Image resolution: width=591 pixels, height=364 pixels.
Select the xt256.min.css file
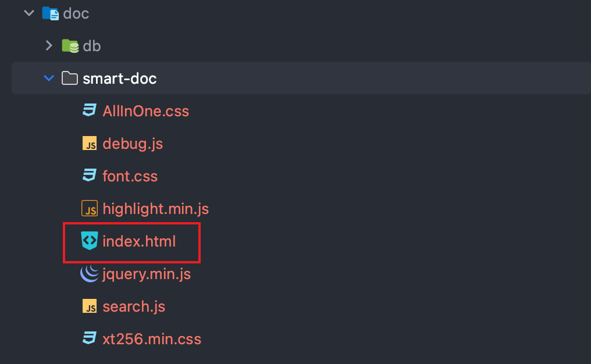click(x=151, y=339)
